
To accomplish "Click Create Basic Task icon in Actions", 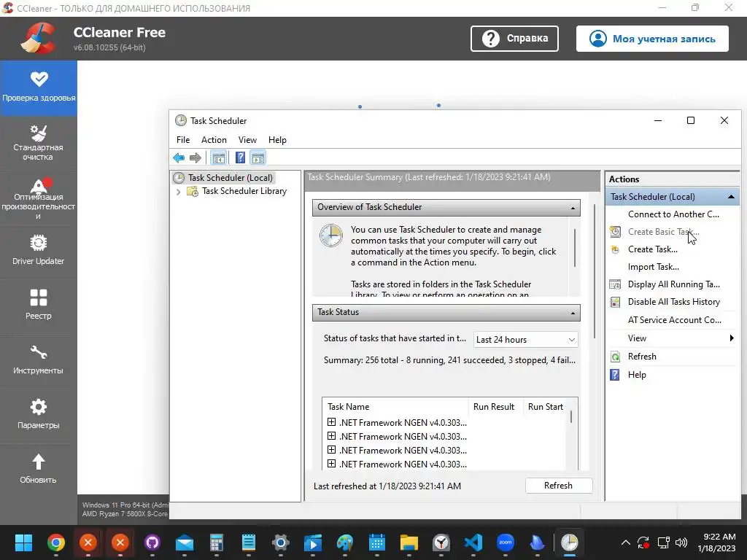I will point(615,232).
